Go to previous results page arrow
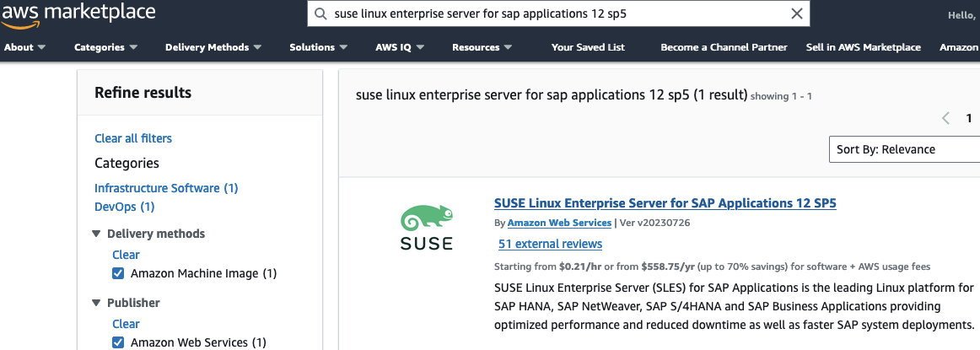 click(x=946, y=118)
